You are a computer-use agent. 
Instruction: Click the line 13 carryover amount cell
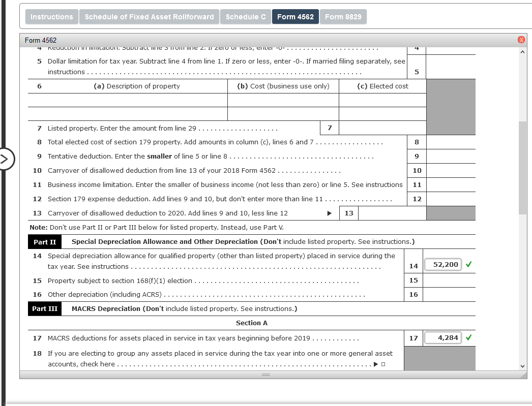click(x=393, y=213)
